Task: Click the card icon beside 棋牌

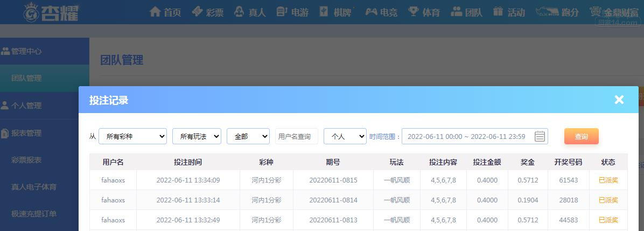Action: click(x=324, y=11)
